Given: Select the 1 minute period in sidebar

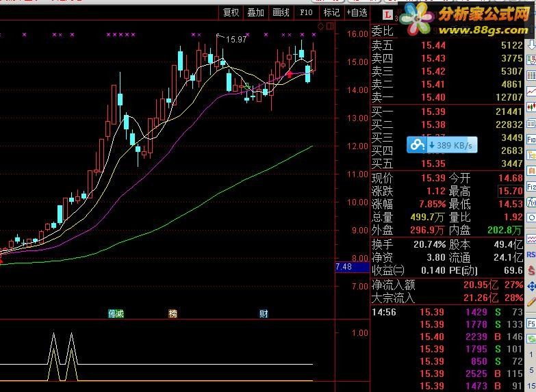Looking at the screenshot, I should 532,354.
